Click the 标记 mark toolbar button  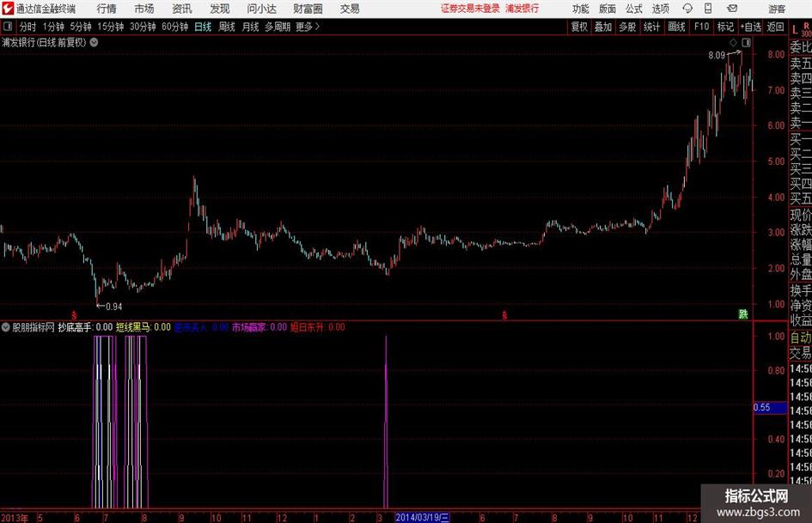pyautogui.click(x=725, y=27)
